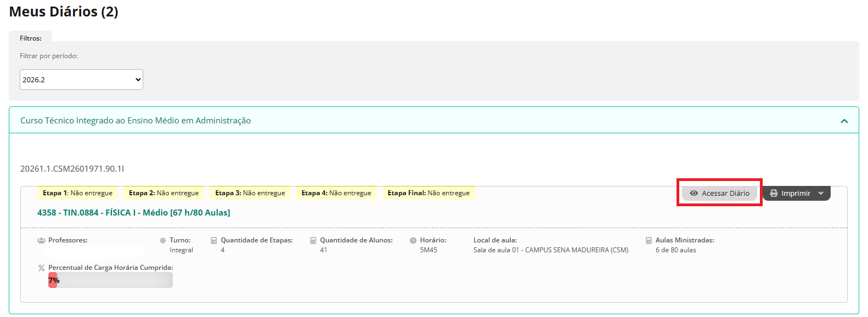Click the 7% workload progress bar
This screenshot has height=317, width=868.
coord(110,280)
